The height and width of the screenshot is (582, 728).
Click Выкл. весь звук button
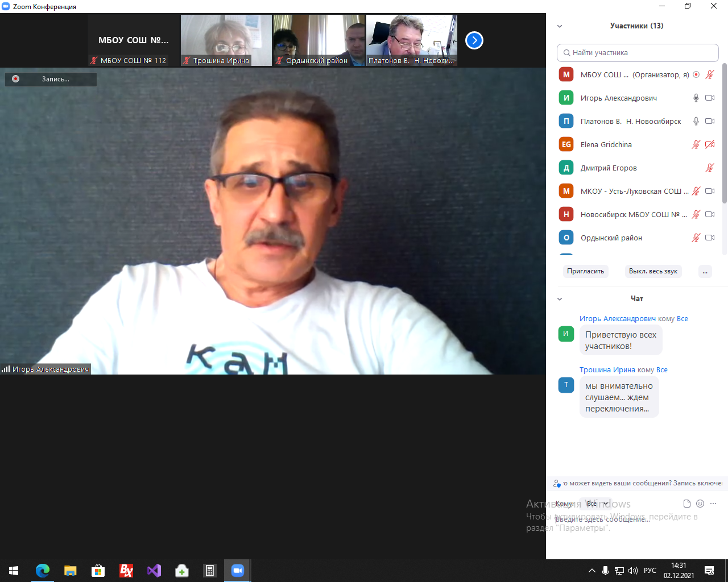[653, 271]
